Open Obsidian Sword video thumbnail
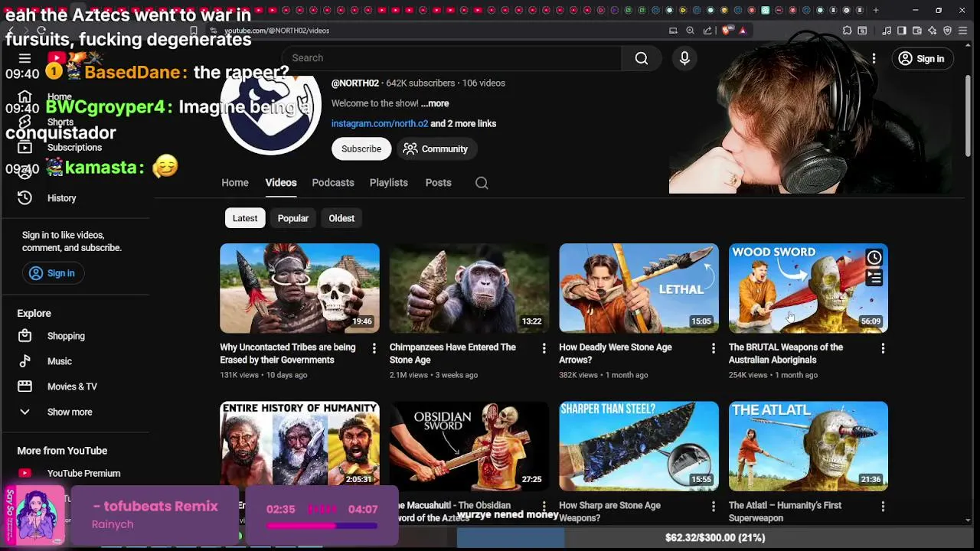Viewport: 980px width, 551px height. point(469,446)
